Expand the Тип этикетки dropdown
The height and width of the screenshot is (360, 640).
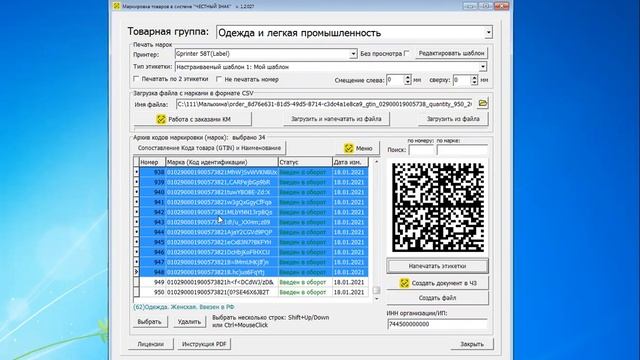[x=483, y=67]
